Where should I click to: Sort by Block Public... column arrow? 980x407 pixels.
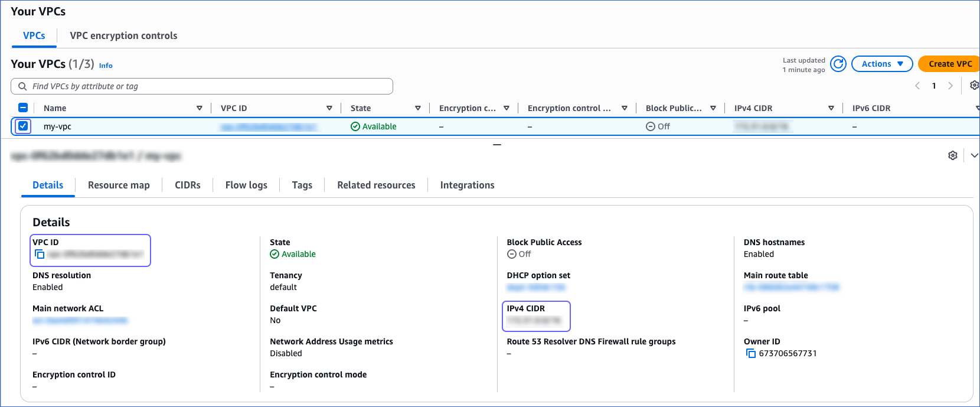(713, 108)
